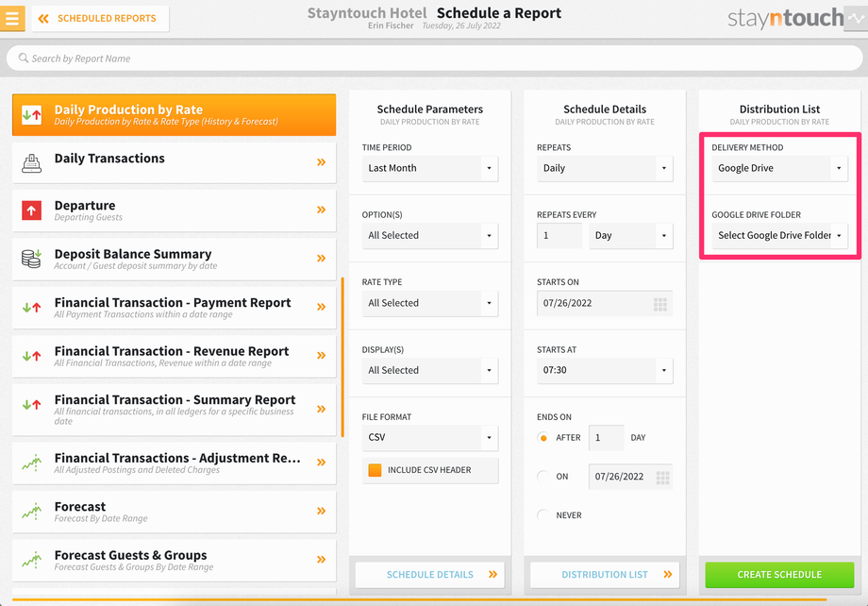Open Daily Transactions chevron arrow
This screenshot has width=868, height=606.
click(x=321, y=162)
